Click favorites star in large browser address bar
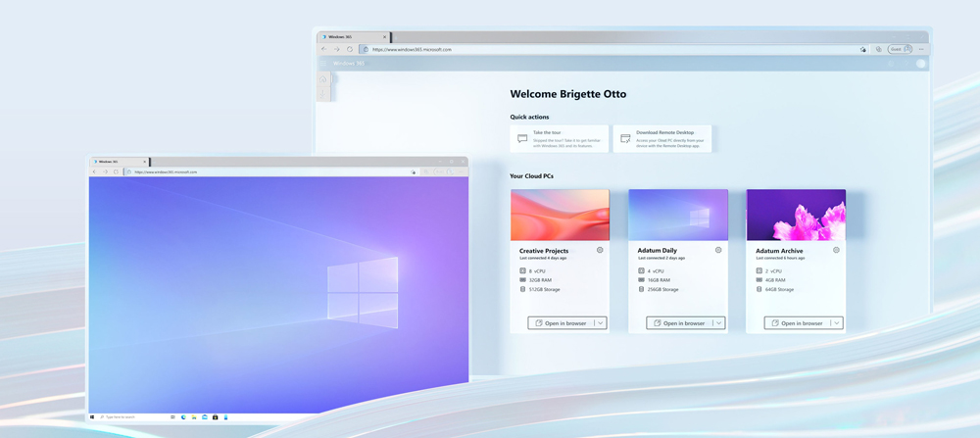Viewport: 980px width, 438px height. point(863,49)
